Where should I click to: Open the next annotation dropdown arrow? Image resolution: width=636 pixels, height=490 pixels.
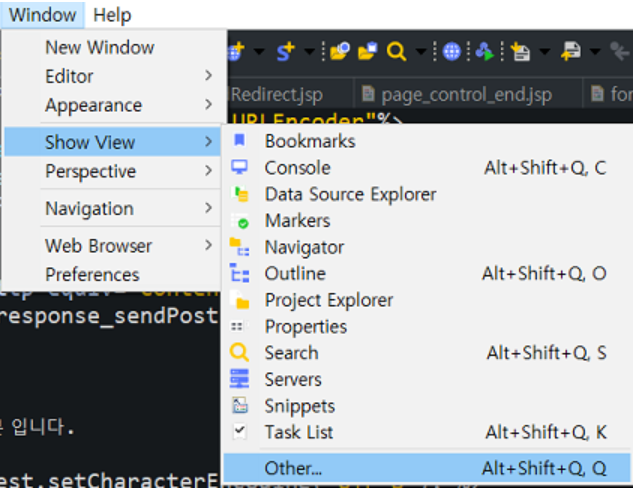(545, 52)
